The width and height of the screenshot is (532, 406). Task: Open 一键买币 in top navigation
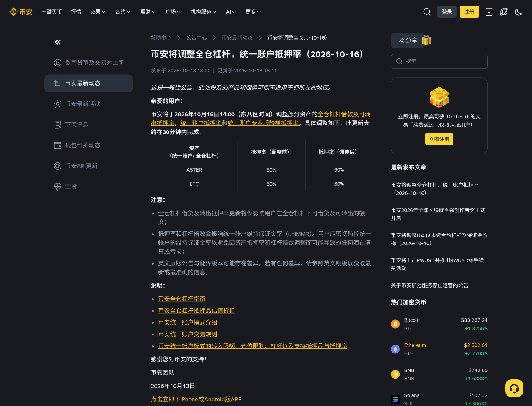point(51,12)
